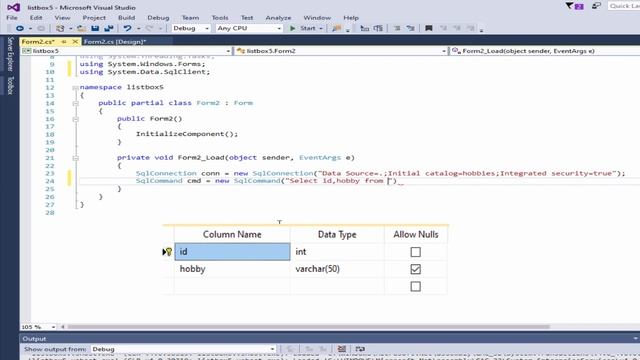Click the Redo toolbar icon
This screenshot has width=640, height=360.
coord(149,28)
